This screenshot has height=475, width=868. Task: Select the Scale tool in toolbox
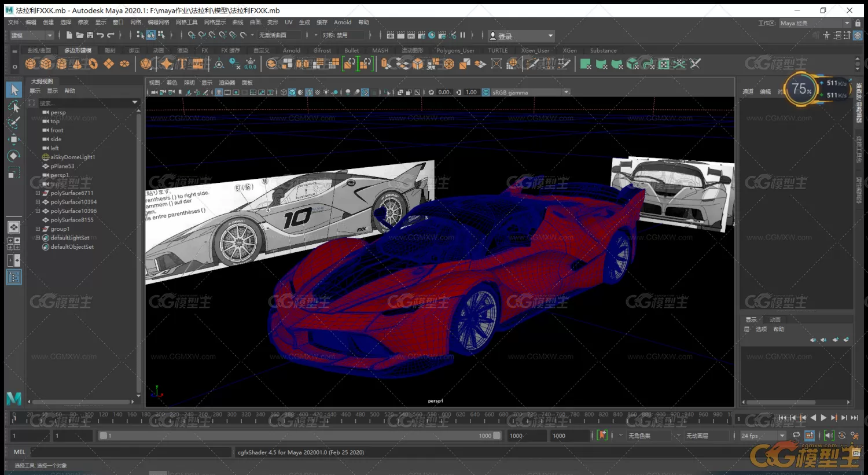click(14, 173)
